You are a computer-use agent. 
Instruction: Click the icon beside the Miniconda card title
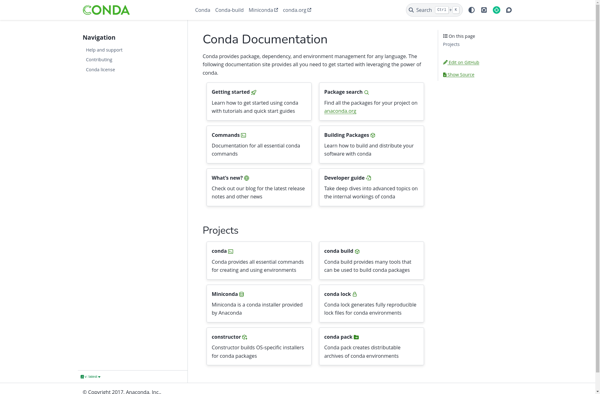click(241, 294)
